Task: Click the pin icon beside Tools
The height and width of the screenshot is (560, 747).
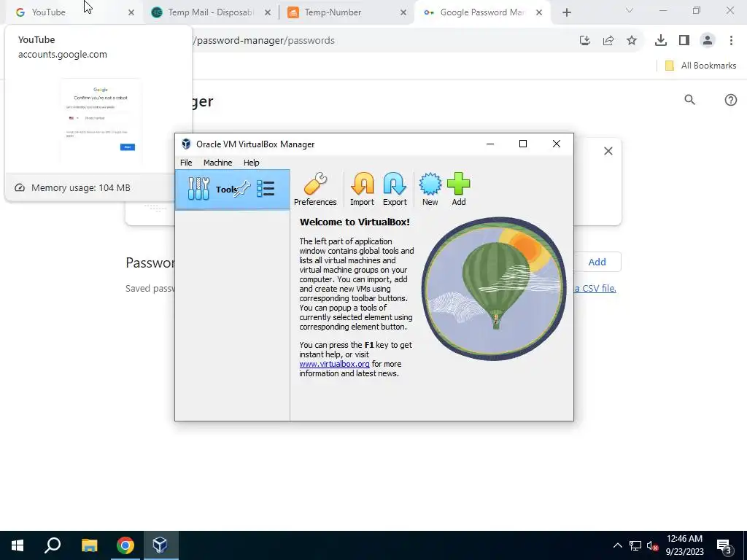Action: pyautogui.click(x=242, y=189)
